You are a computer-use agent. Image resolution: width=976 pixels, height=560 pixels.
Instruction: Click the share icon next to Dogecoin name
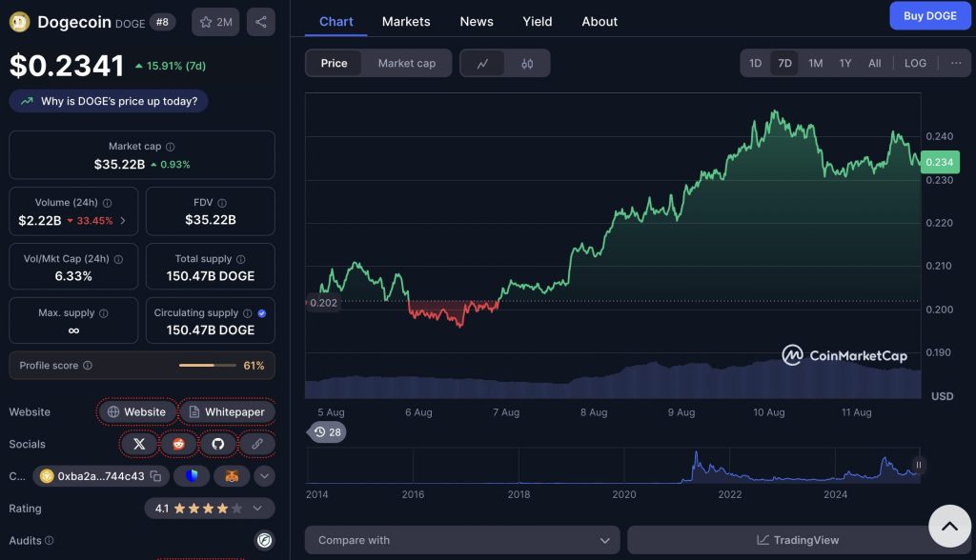coord(261,21)
